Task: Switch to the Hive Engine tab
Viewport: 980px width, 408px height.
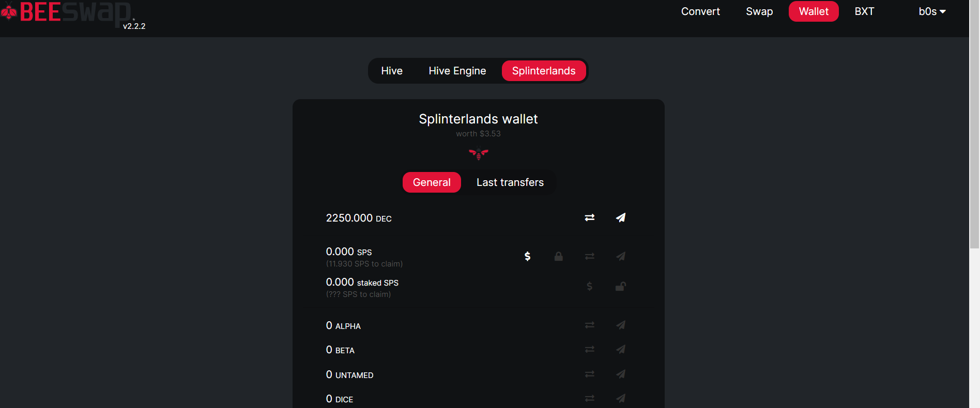Action: click(x=457, y=71)
